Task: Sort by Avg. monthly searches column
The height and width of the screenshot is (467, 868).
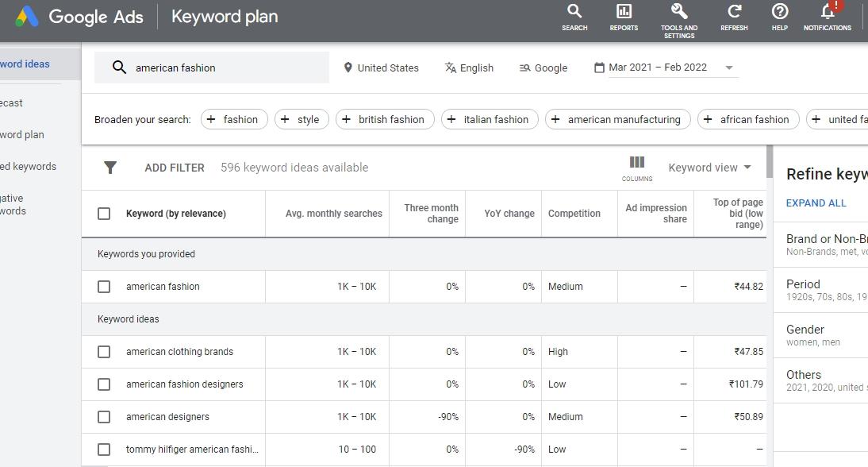Action: coord(334,214)
